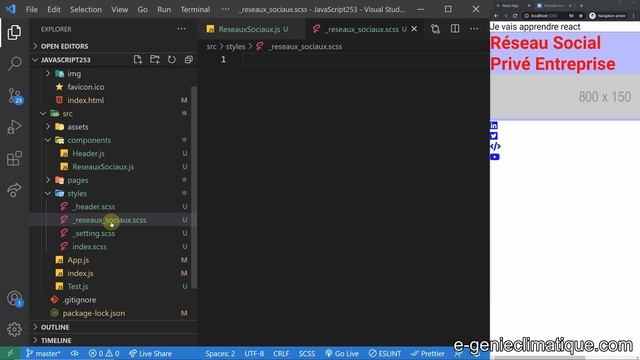This screenshot has height=360, width=640.
Task: Collapse the styles folder
Action: pos(77,193)
